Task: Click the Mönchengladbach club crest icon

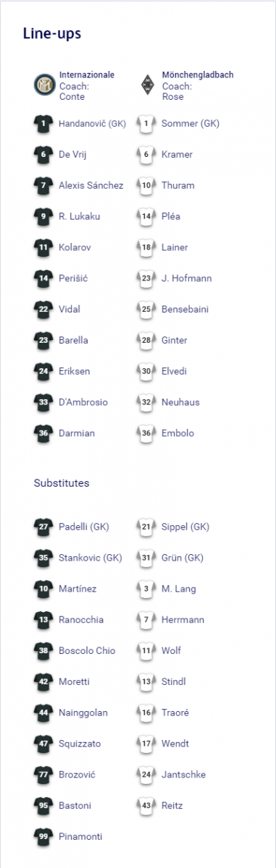Action: click(x=147, y=85)
